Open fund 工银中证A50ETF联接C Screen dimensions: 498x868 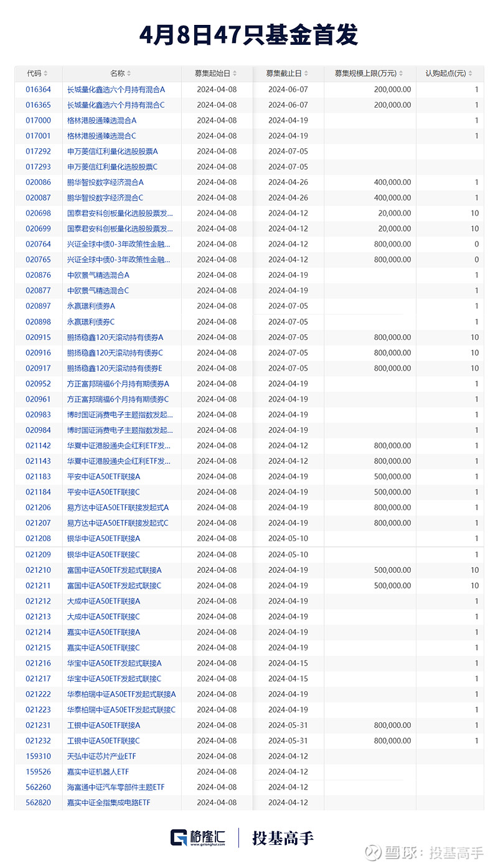(104, 741)
